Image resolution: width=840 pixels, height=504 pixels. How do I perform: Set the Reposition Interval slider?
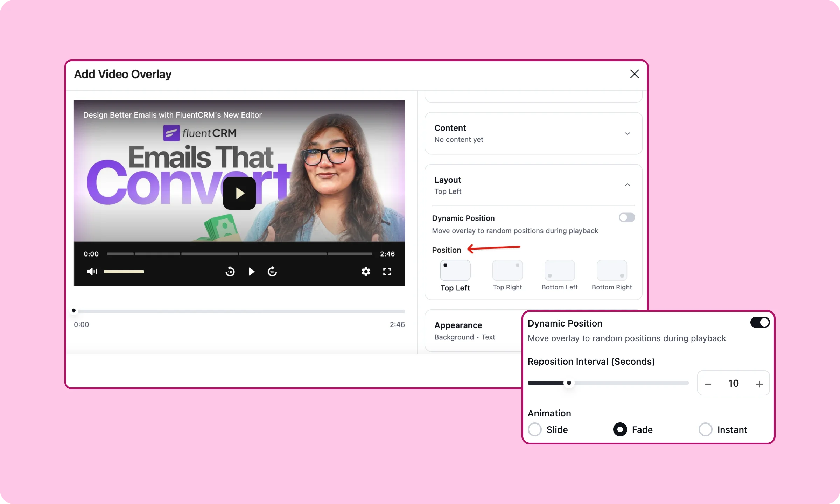point(608,383)
